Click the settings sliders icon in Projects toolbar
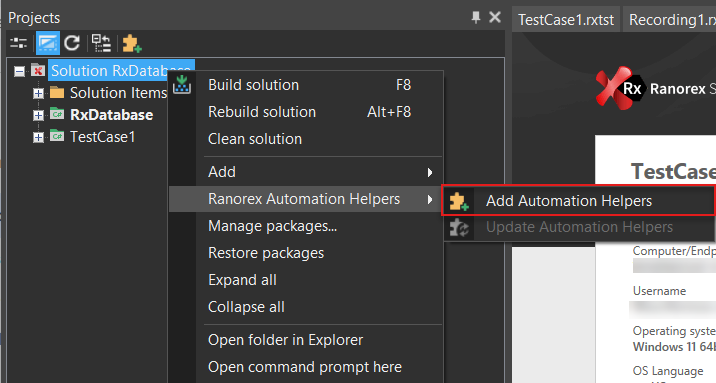This screenshot has width=716, height=383. 18,43
